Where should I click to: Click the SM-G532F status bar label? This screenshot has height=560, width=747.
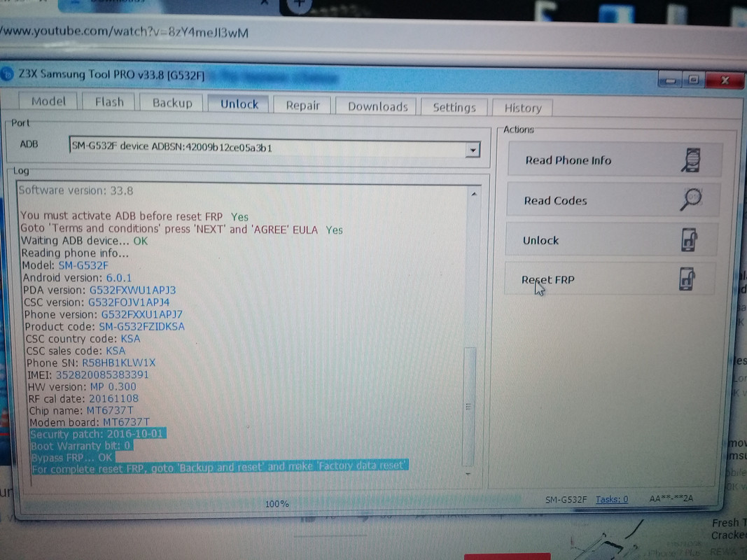tap(566, 500)
